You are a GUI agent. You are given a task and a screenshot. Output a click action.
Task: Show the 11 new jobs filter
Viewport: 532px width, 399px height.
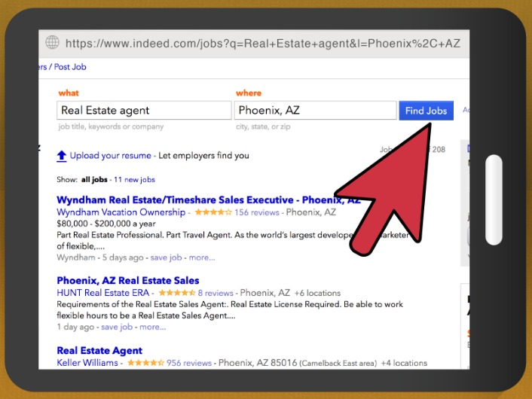point(134,180)
